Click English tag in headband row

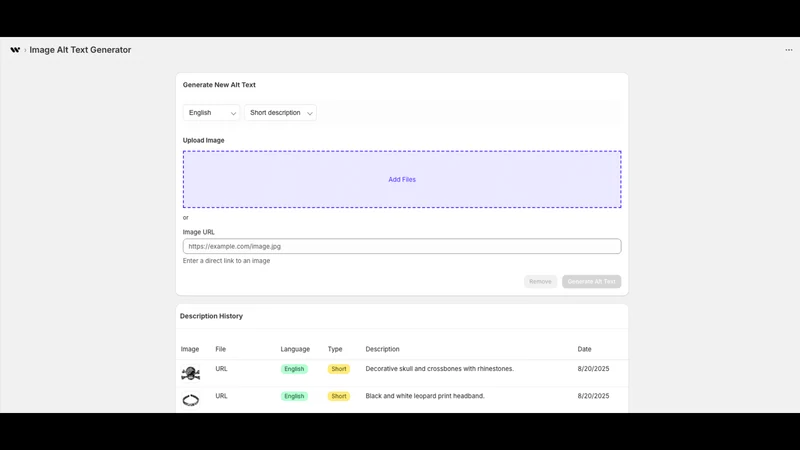click(x=294, y=396)
